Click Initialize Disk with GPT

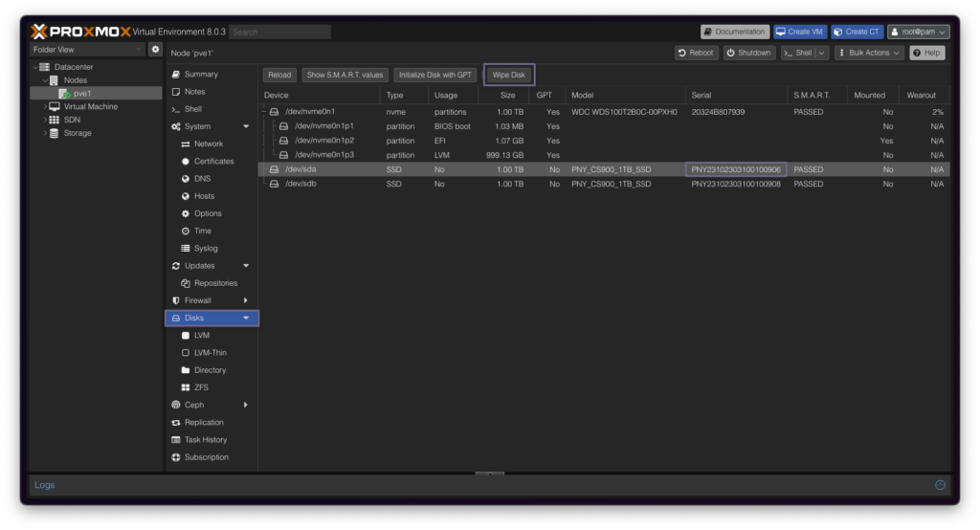(435, 75)
